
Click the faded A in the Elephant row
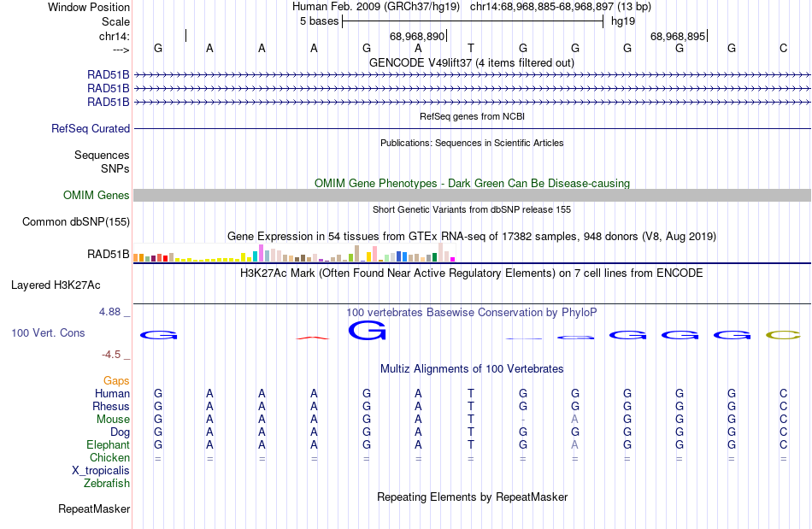pyautogui.click(x=575, y=444)
